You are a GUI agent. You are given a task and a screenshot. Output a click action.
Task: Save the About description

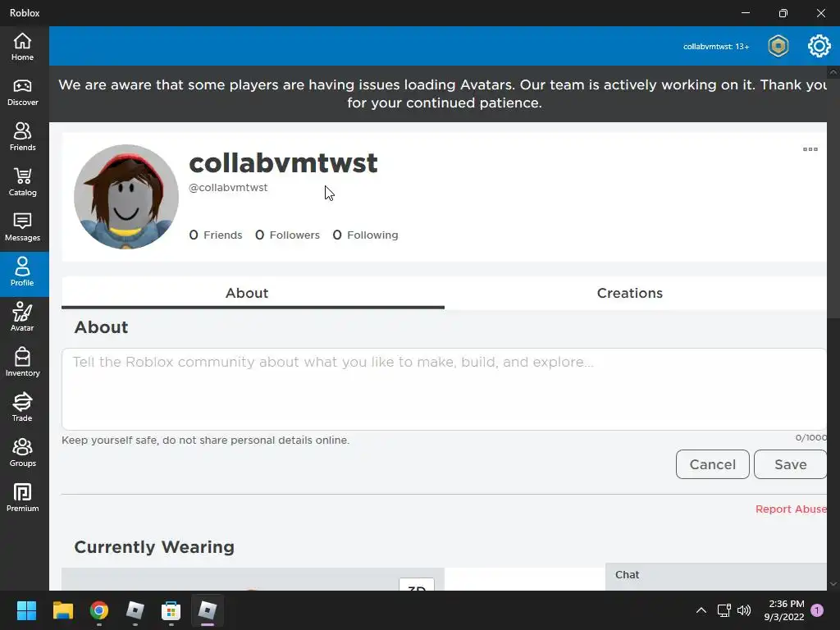pyautogui.click(x=790, y=464)
